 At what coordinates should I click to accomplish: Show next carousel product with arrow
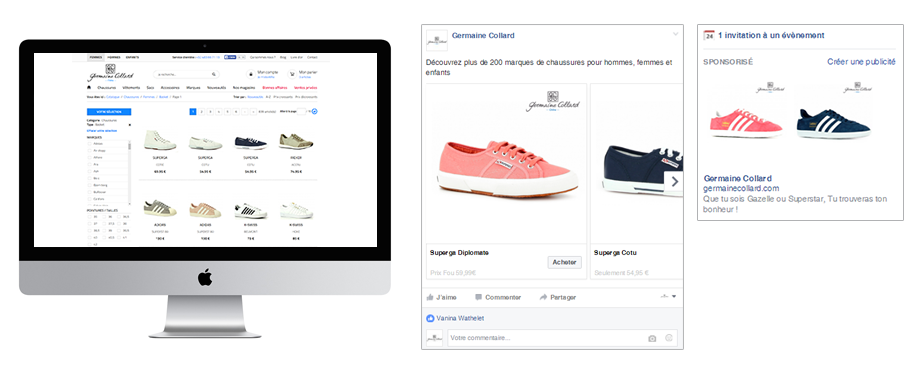click(674, 182)
